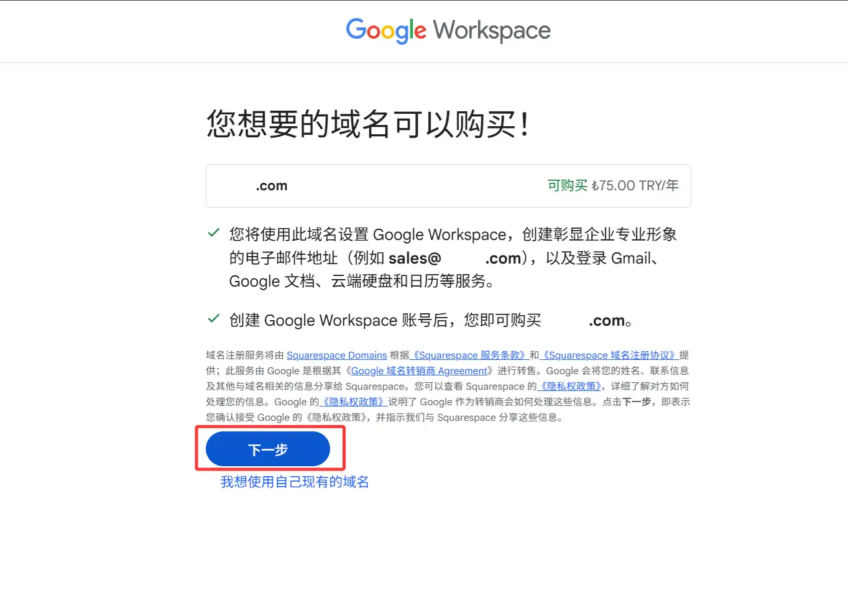Click the Workspace word in the header logo
The image size is (848, 616).
[492, 30]
